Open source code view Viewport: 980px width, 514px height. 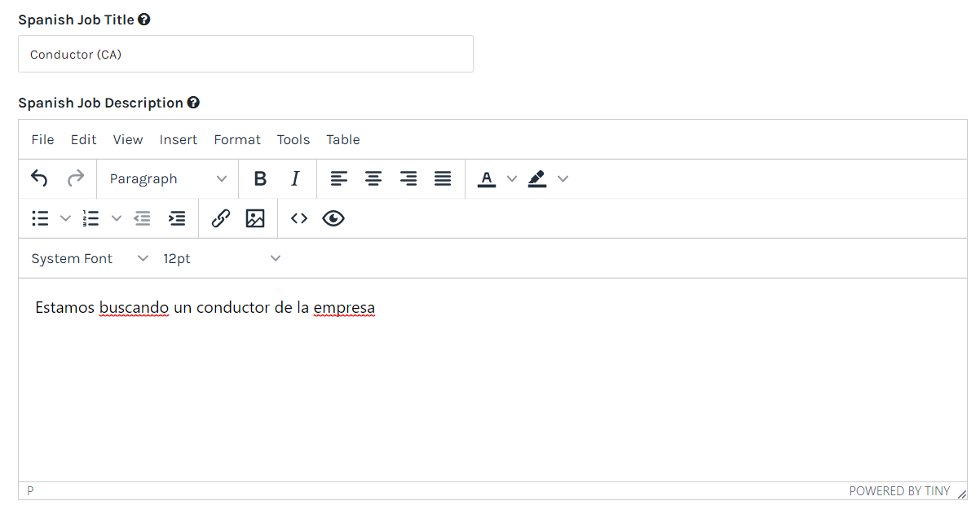point(299,218)
